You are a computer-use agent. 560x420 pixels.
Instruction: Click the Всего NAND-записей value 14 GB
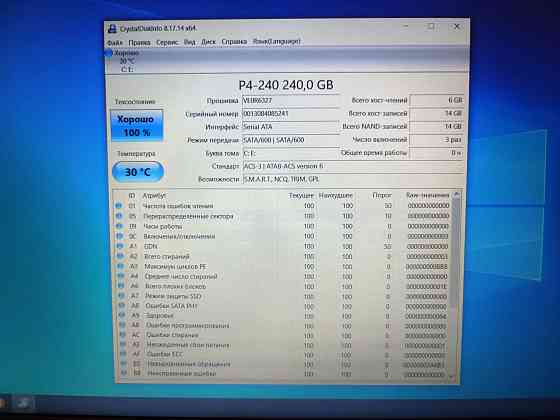click(x=437, y=126)
